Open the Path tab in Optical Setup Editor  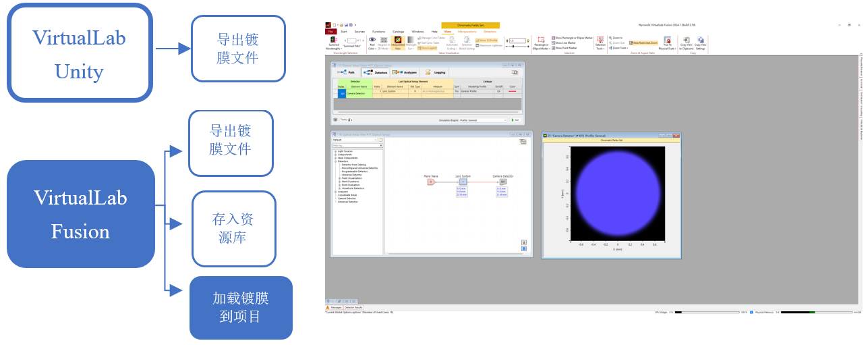(346, 72)
